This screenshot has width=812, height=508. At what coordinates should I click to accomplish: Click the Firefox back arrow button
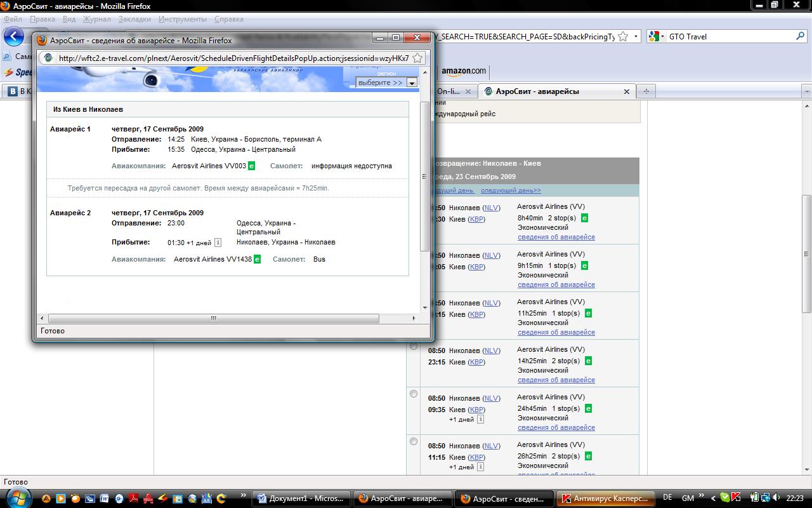click(14, 37)
